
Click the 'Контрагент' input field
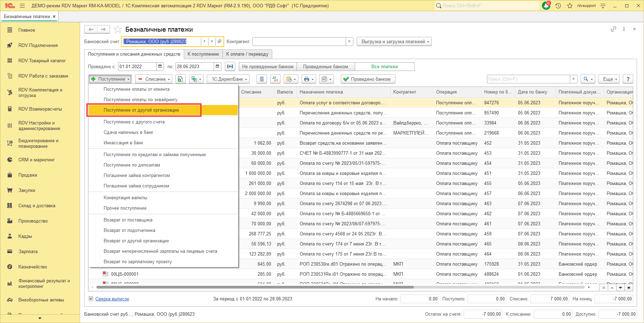[299, 42]
